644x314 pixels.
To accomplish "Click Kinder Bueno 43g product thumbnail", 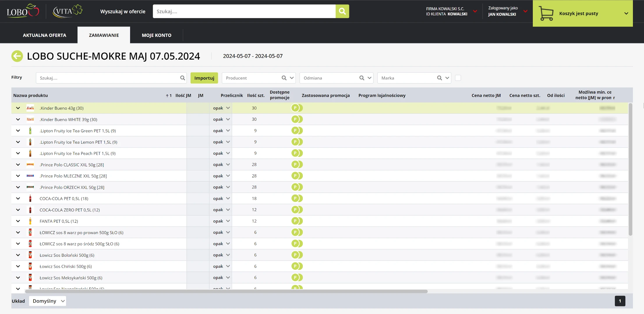I will 30,108.
